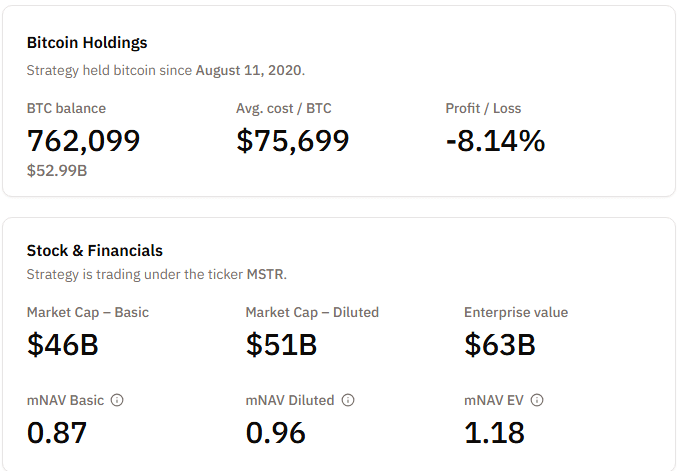
Task: Click the $51B diluted market cap
Action: (281, 345)
